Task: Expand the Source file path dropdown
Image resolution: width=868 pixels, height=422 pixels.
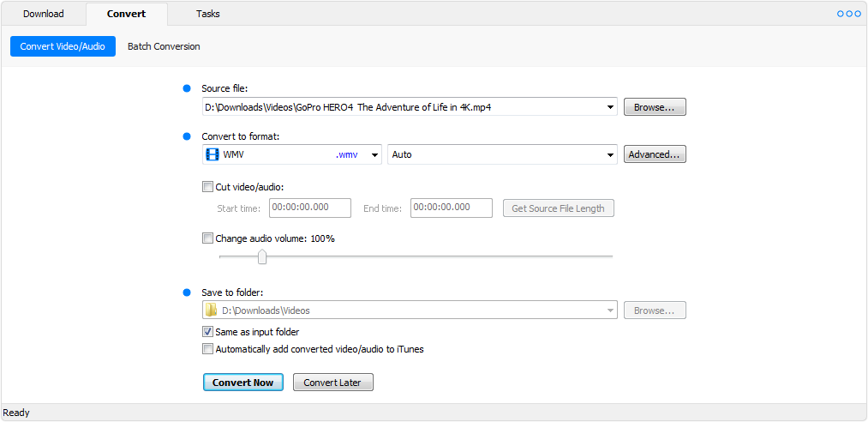Action: pyautogui.click(x=610, y=107)
